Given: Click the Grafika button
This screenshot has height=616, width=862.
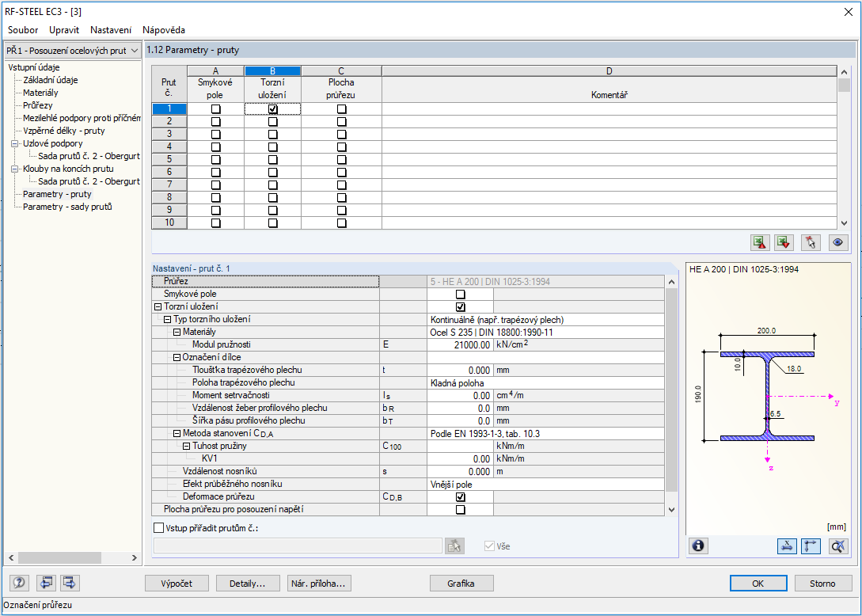Looking at the screenshot, I should (461, 584).
